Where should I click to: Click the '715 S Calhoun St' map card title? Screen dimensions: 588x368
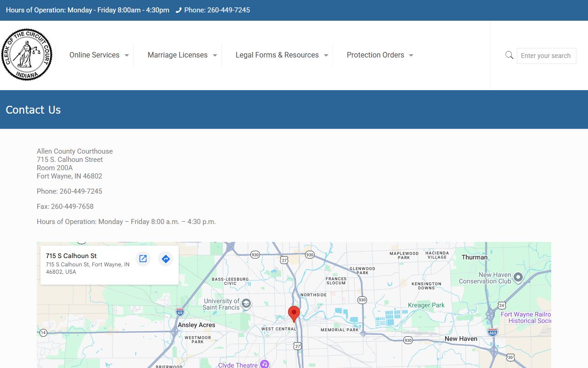[x=71, y=256]
